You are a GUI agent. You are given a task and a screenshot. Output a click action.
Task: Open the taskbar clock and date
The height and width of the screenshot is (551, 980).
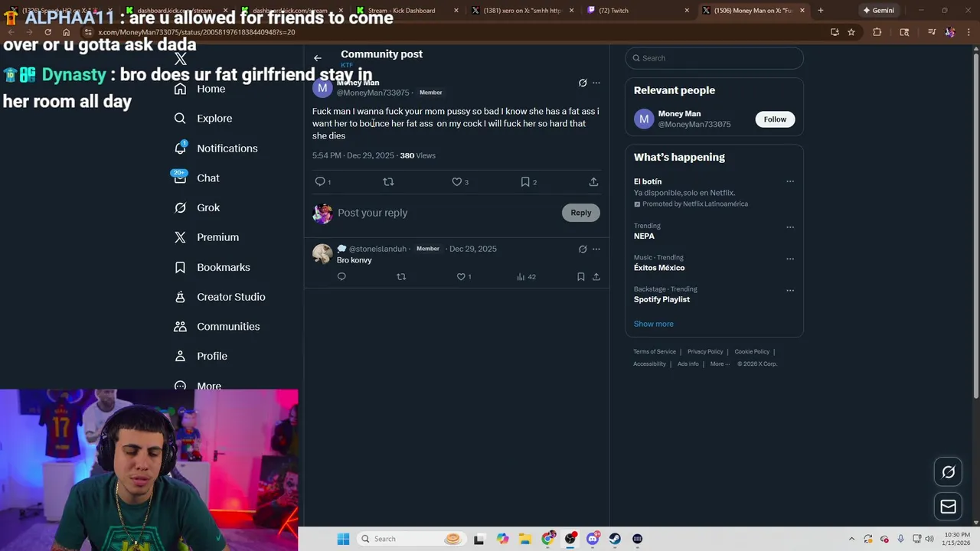point(957,539)
